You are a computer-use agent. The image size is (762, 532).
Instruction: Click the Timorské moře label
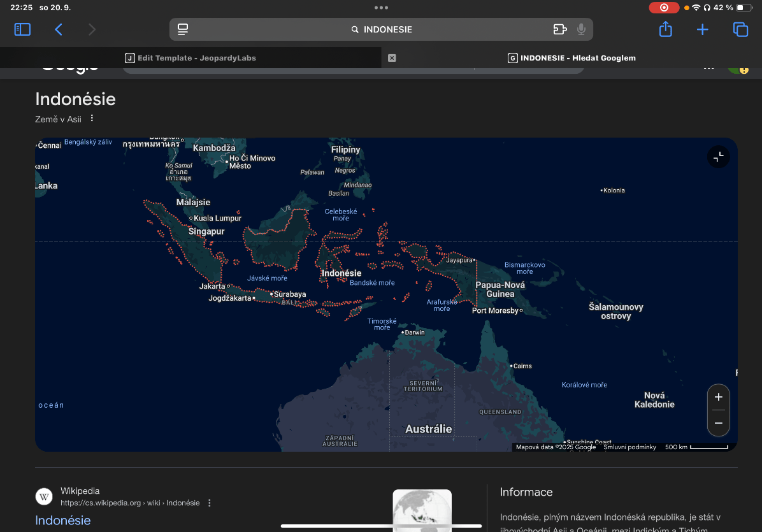(x=382, y=324)
